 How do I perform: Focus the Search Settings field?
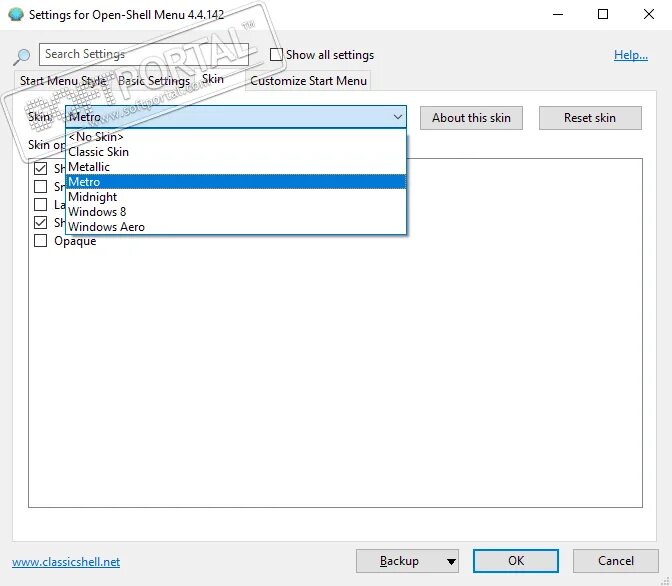144,54
